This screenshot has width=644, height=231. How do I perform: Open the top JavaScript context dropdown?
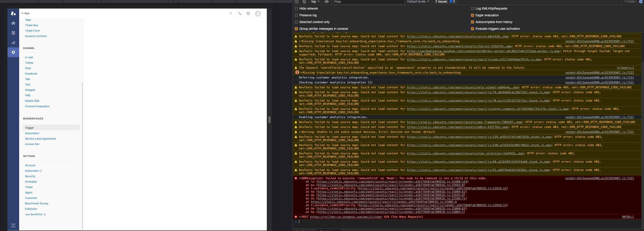(315, 2)
